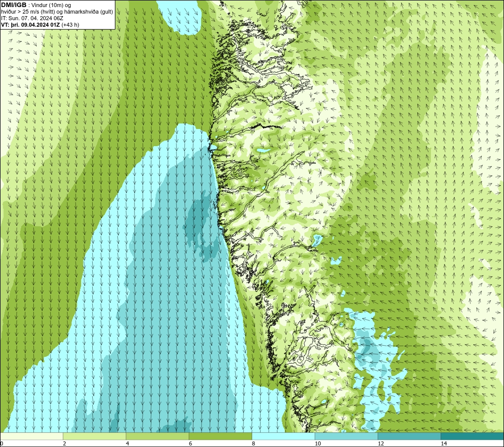
Task: Click the 'Vindur (10m) og' heading text
Action: [x=51, y=5]
